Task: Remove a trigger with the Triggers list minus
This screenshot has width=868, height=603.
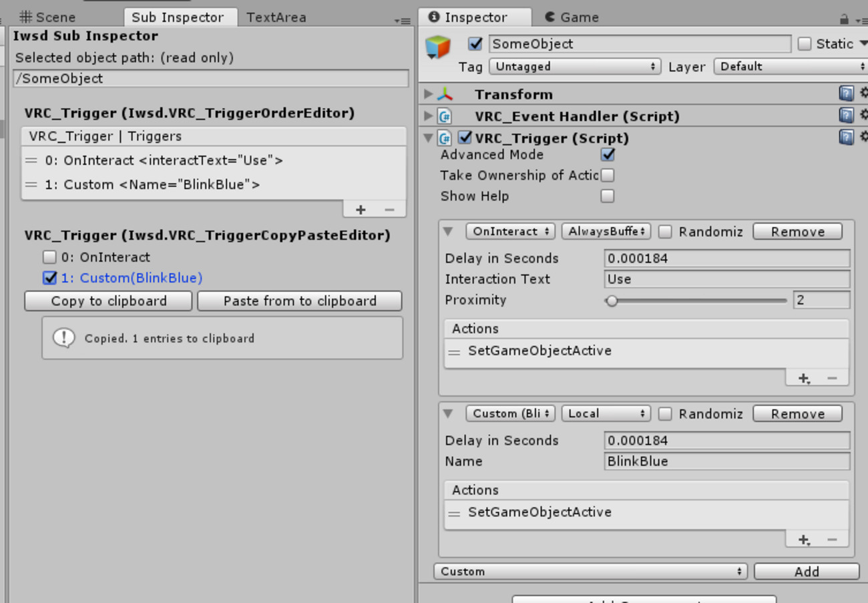Action: (390, 210)
